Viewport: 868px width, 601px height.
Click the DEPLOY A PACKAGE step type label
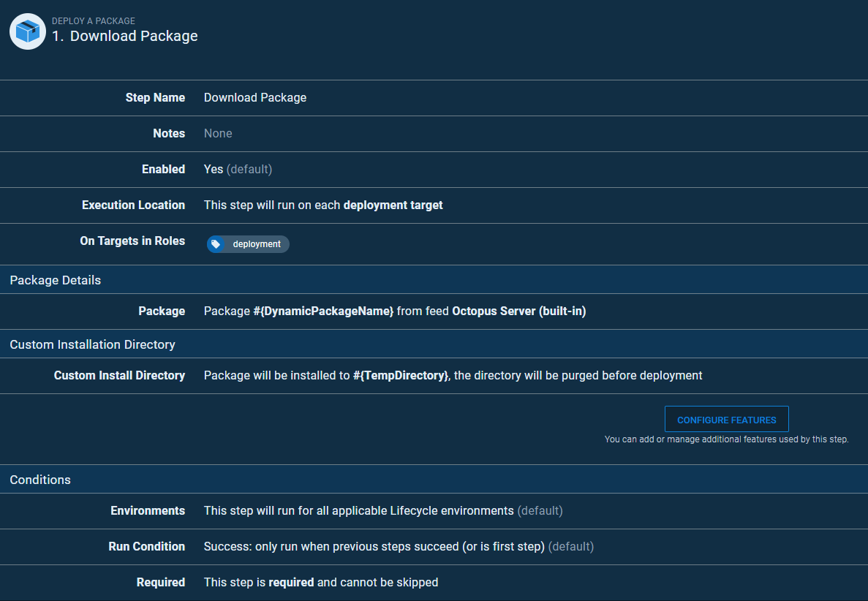pos(94,21)
